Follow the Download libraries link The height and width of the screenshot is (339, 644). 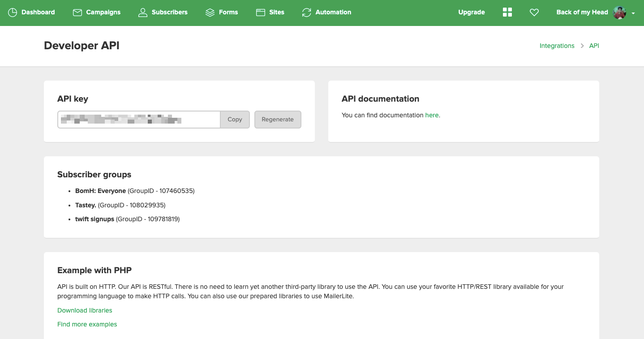85,310
